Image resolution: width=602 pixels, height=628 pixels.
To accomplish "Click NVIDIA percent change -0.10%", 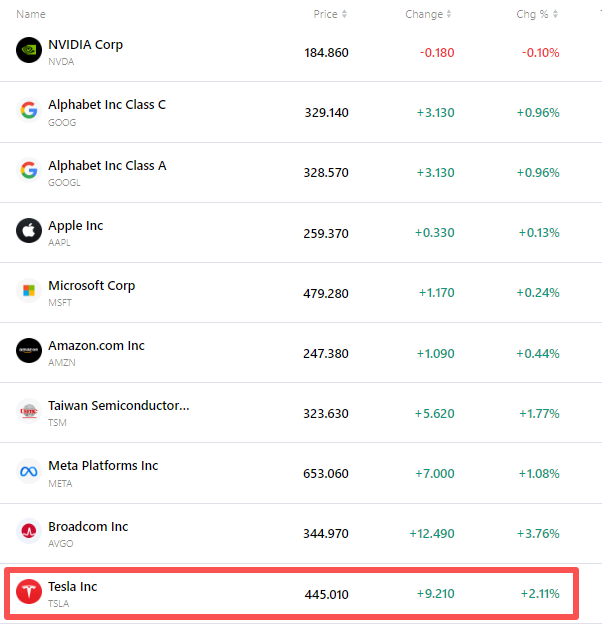I will pos(541,52).
